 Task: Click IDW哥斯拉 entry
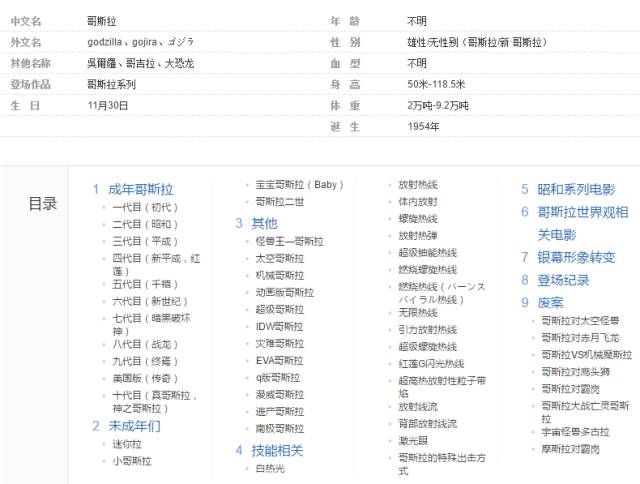279,327
